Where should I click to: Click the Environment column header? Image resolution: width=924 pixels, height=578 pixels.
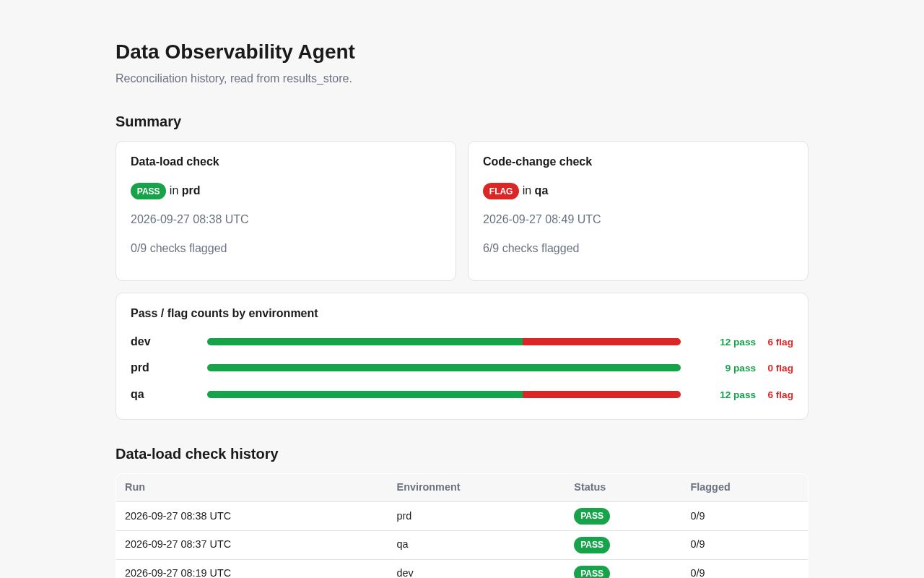point(428,487)
